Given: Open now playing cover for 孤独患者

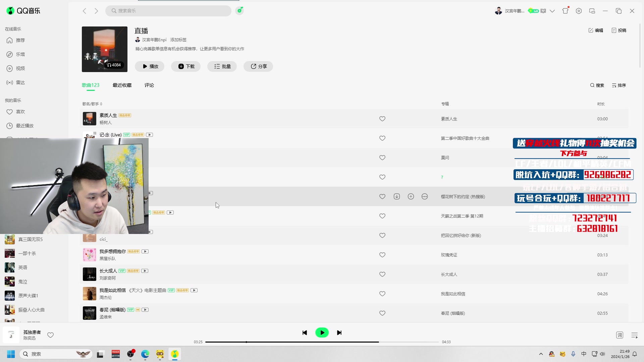Looking at the screenshot, I should pos(11,335).
